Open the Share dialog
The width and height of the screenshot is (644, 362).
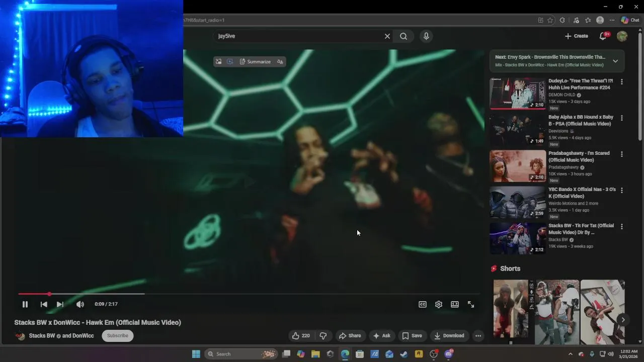(350, 336)
